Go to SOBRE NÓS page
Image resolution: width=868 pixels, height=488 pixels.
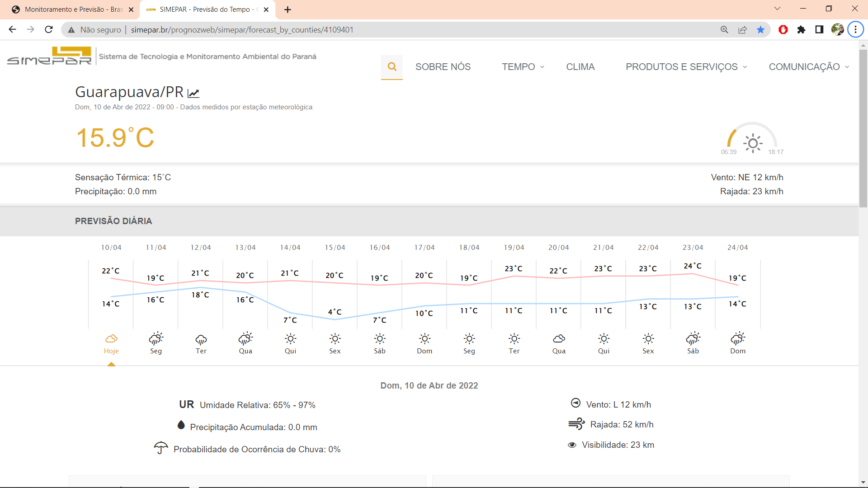click(x=443, y=67)
